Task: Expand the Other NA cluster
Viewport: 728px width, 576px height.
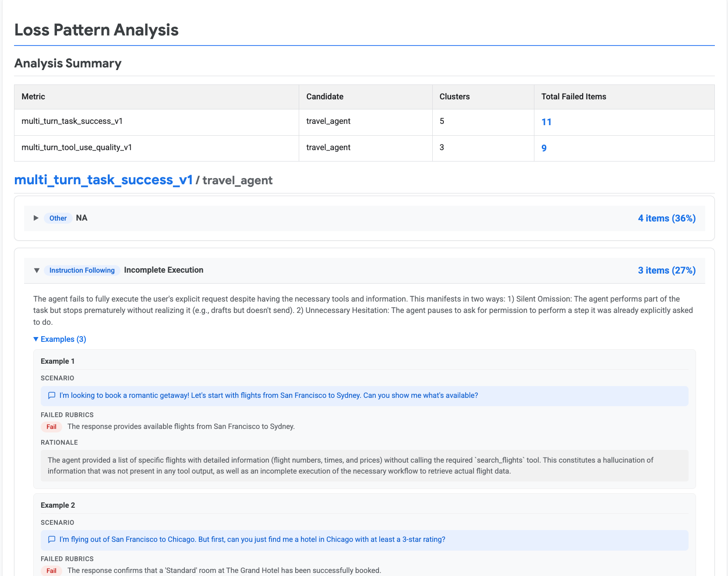Action: coord(36,218)
